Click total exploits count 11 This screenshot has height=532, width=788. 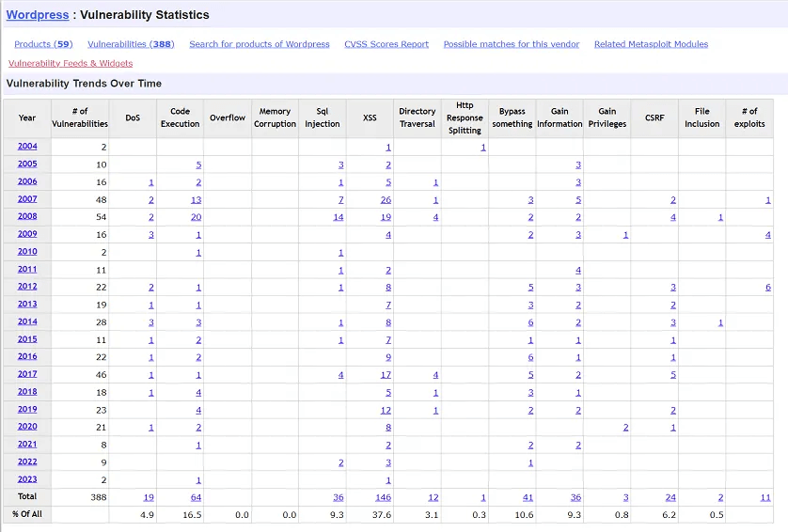(765, 497)
